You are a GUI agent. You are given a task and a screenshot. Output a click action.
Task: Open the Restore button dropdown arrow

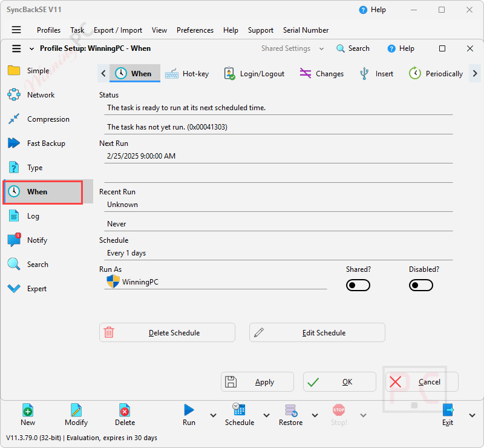click(315, 415)
